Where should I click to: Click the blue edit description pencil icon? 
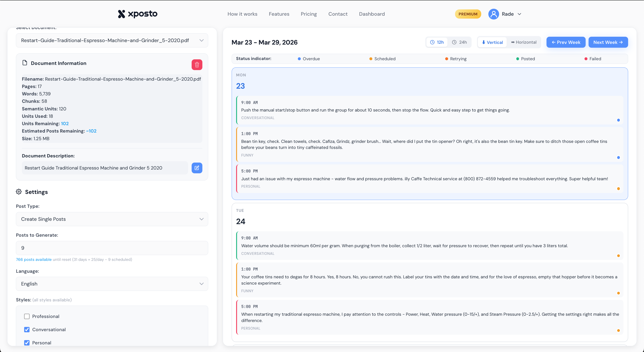coord(197,168)
